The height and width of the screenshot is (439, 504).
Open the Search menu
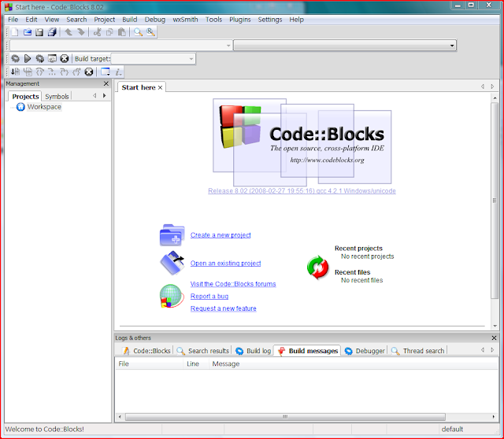coord(76,20)
